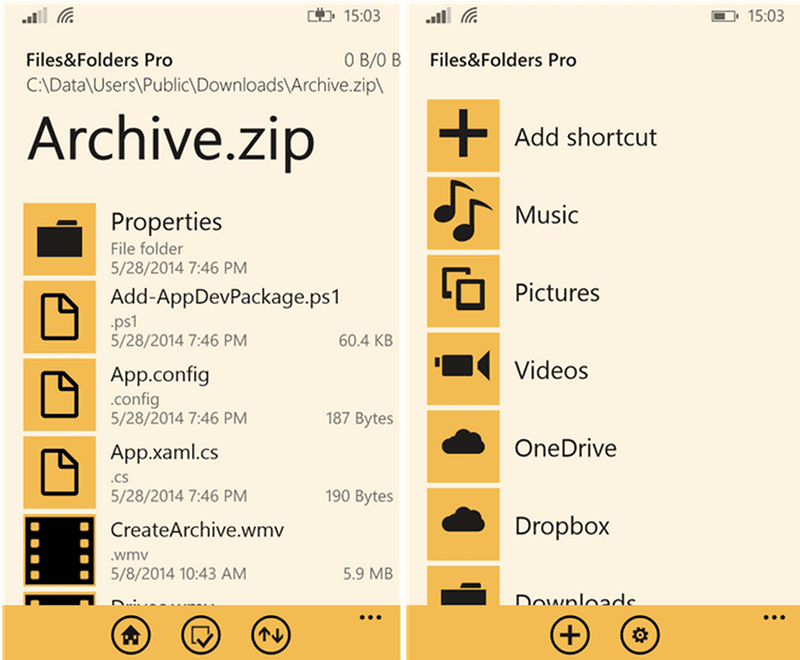Tap the left screen signal strength icon
Image resolution: width=800 pixels, height=660 pixels.
click(34, 16)
